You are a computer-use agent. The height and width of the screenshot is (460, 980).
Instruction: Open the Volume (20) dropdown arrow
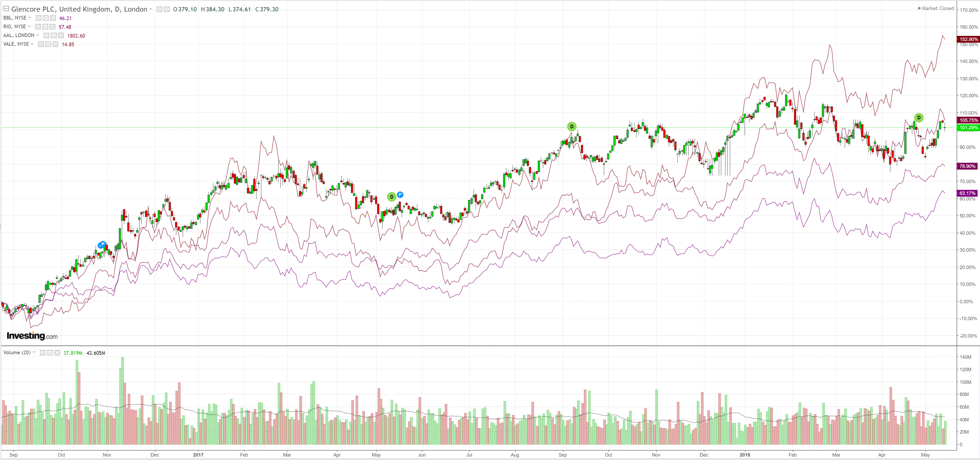pos(34,352)
